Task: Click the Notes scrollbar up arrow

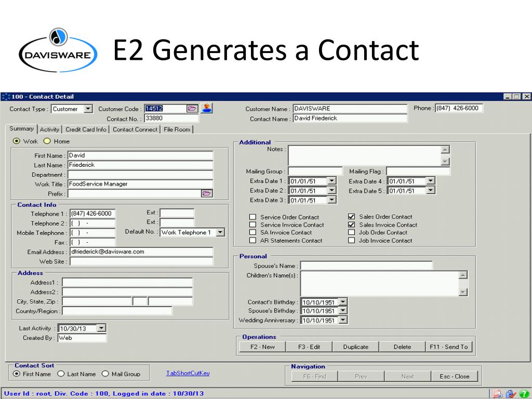Action: tap(445, 149)
